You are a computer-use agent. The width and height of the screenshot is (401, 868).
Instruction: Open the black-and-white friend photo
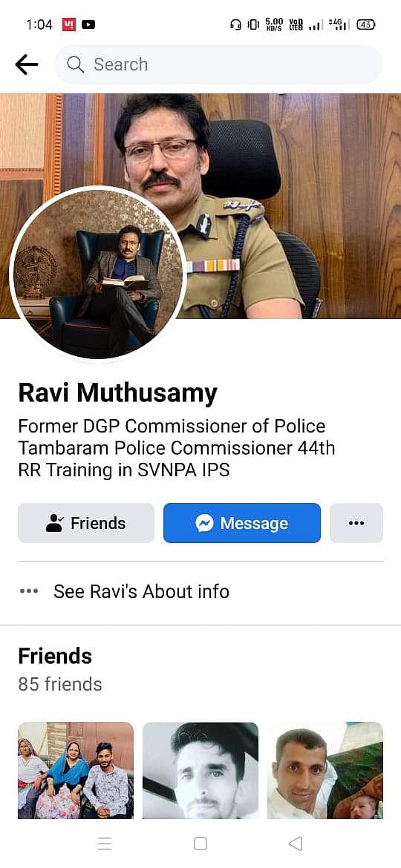point(200,770)
